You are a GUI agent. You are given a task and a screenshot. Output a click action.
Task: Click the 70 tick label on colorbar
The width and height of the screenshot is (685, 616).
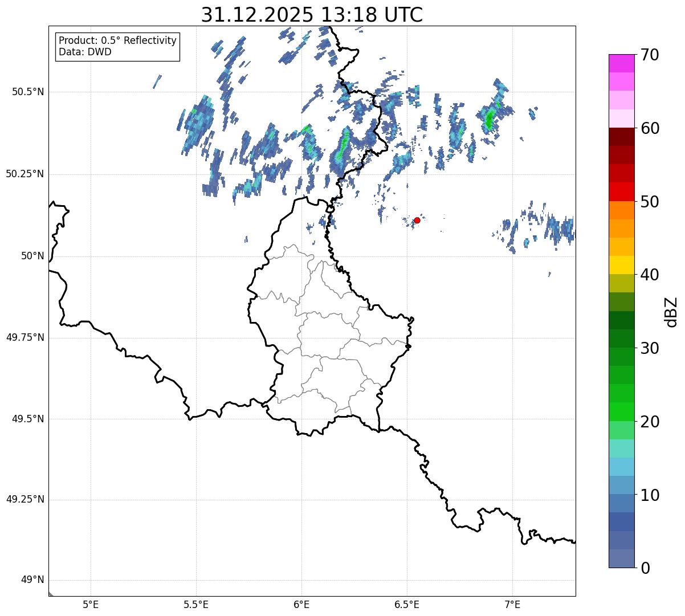point(650,55)
